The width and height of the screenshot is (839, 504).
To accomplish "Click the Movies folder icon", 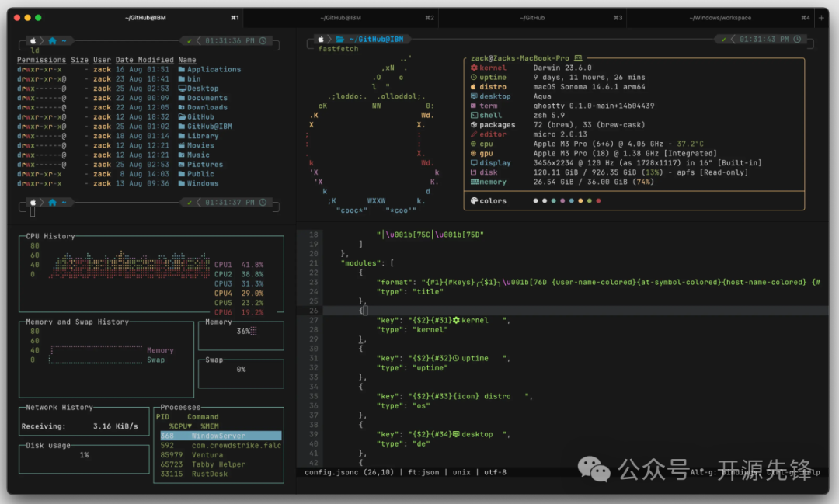I will 181,145.
